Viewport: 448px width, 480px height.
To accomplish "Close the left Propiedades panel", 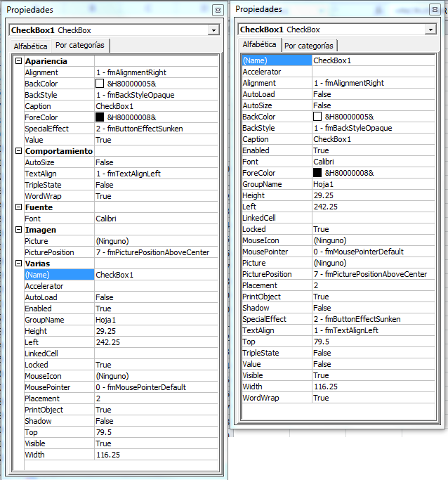I will 218,10.
